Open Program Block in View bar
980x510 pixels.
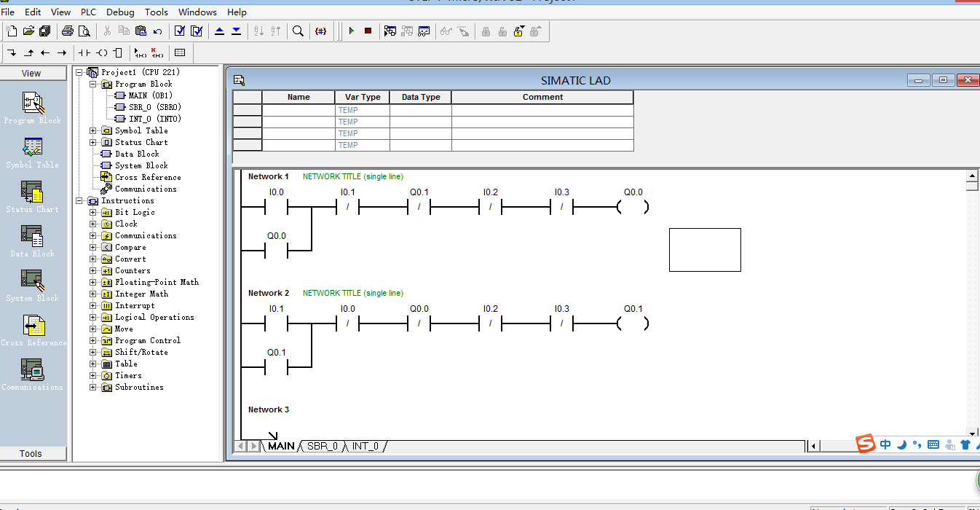coord(33,108)
